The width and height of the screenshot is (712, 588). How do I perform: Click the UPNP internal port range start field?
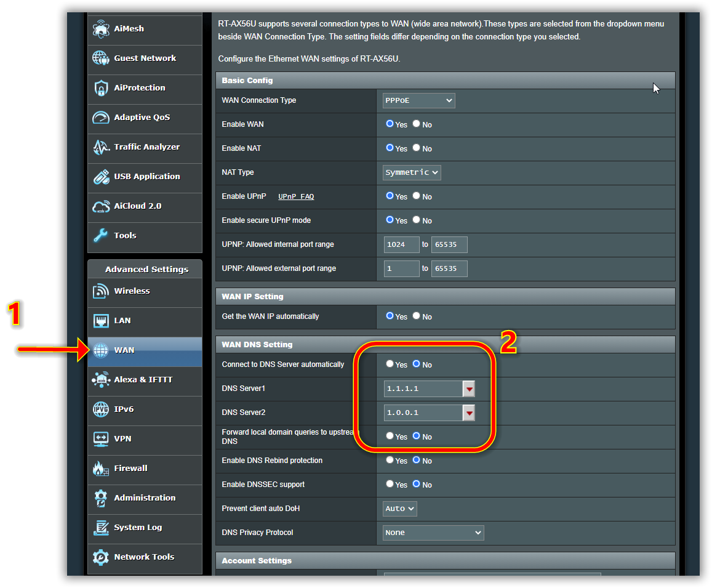pos(401,244)
